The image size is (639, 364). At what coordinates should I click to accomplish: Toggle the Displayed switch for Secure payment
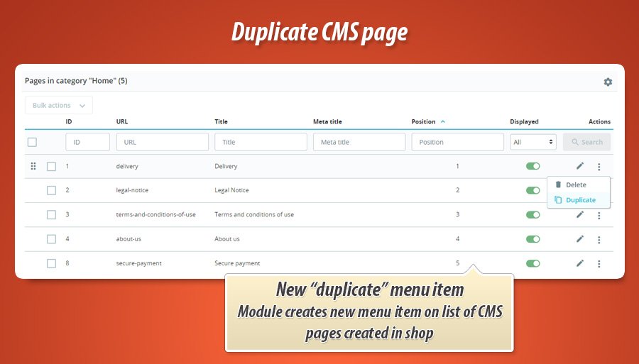[532, 263]
